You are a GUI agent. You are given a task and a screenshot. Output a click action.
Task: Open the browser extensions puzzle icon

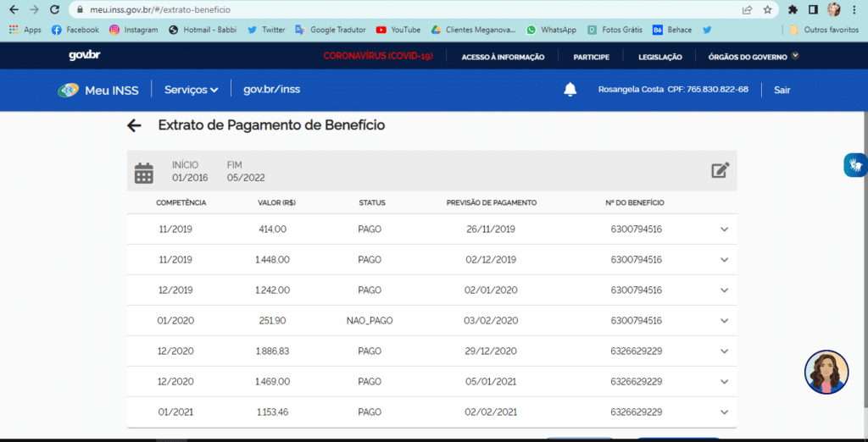[793, 10]
